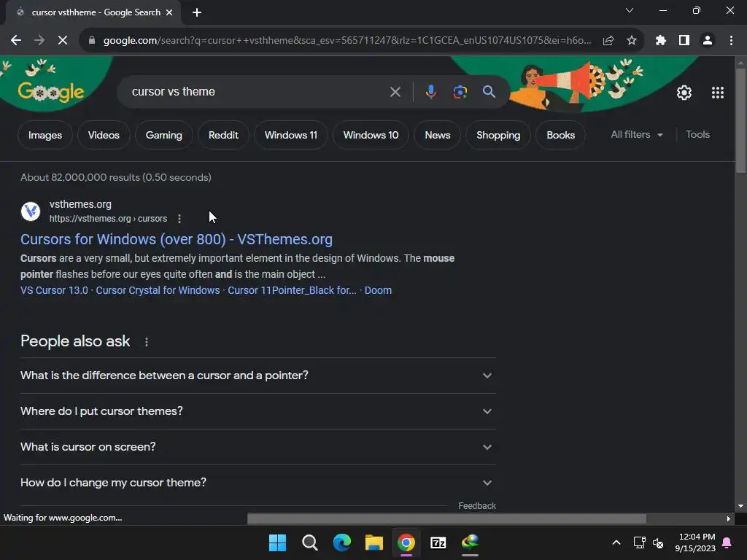Open the three-dot menu for the vsthemes.org result

(x=179, y=219)
